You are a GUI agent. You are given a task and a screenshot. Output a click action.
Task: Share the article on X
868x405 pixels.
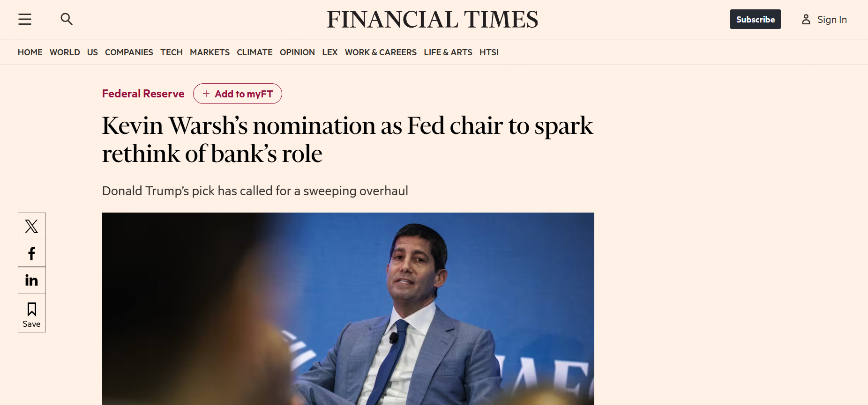[x=31, y=226]
